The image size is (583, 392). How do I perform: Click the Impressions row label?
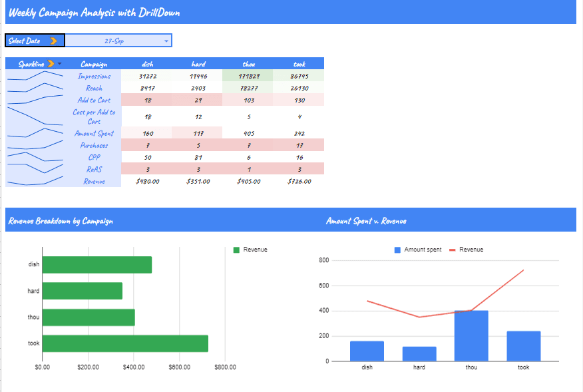[94, 76]
